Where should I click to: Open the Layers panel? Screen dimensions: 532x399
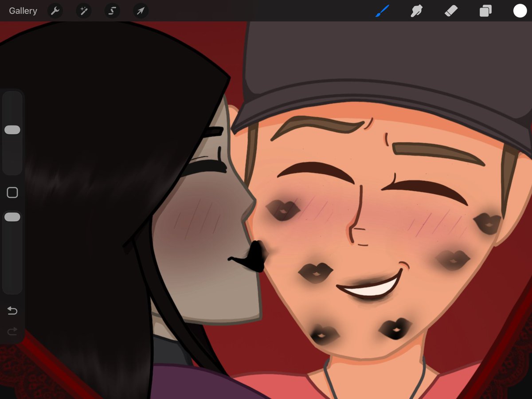point(485,11)
